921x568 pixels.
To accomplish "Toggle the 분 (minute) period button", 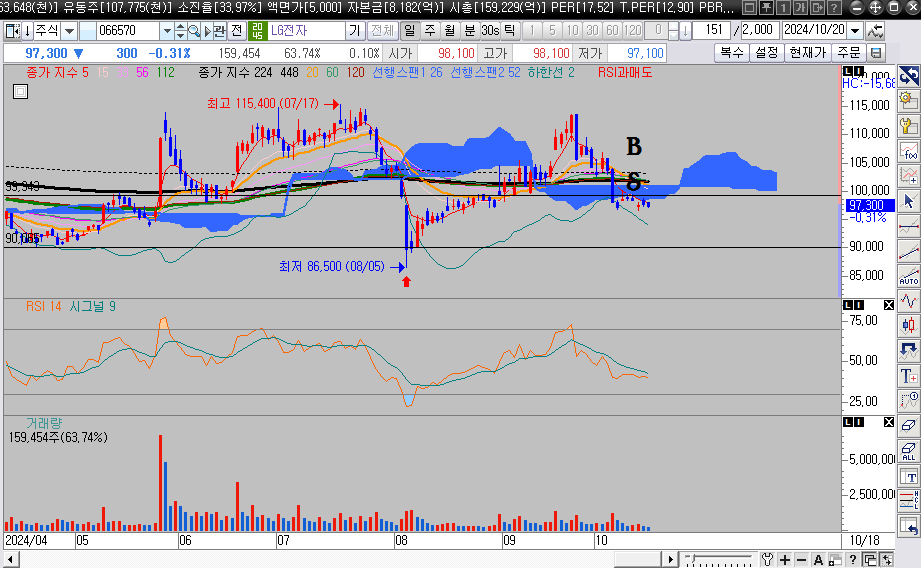I will (x=470, y=31).
